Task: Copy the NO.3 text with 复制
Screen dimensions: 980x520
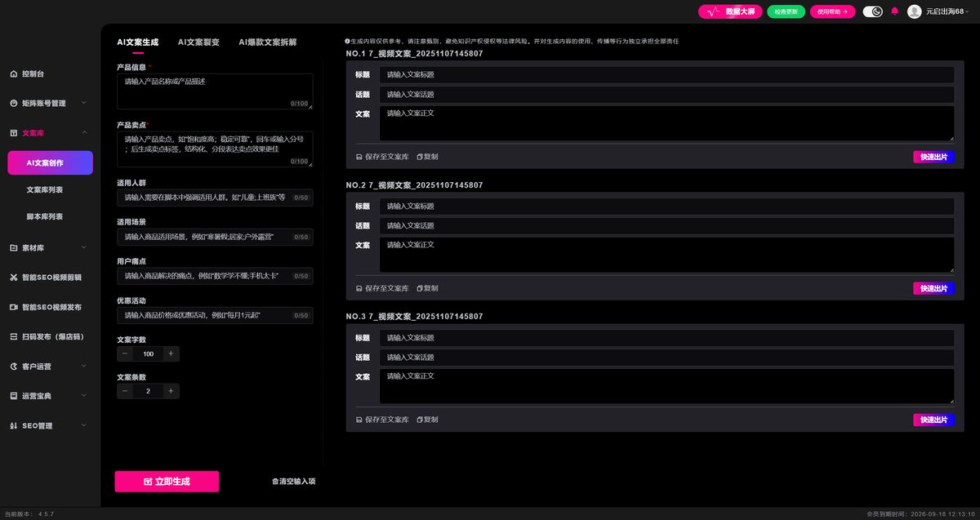Action: pos(427,420)
